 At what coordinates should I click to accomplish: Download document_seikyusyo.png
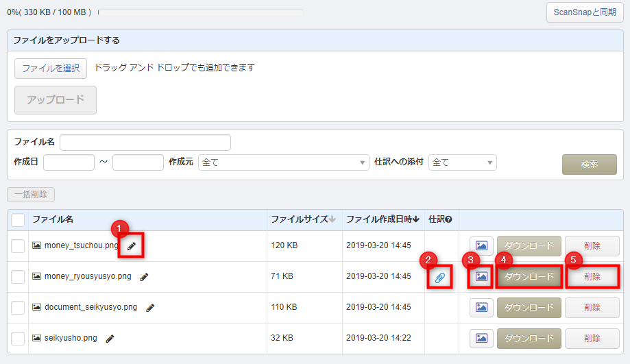[x=529, y=307]
